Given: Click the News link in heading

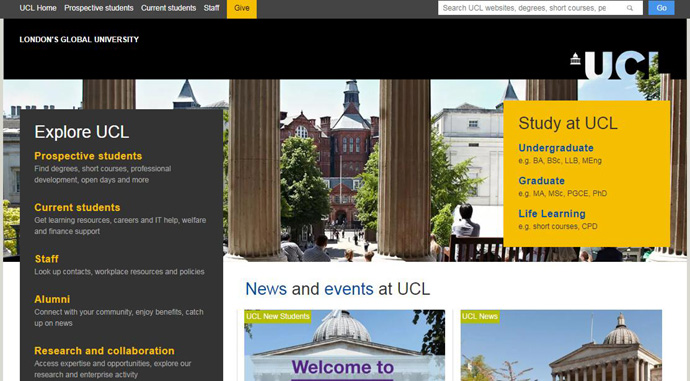Looking at the screenshot, I should (266, 289).
